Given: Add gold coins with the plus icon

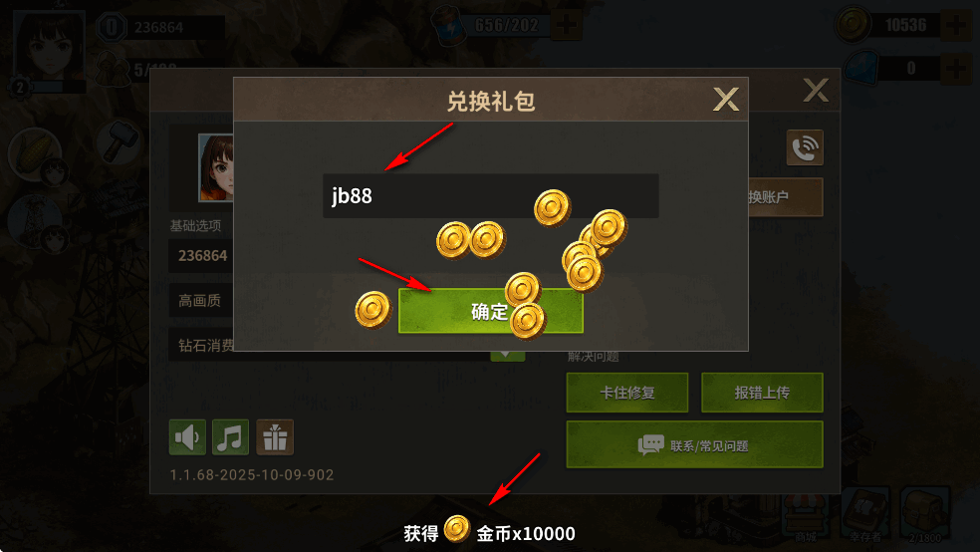Looking at the screenshot, I should coord(956,25).
